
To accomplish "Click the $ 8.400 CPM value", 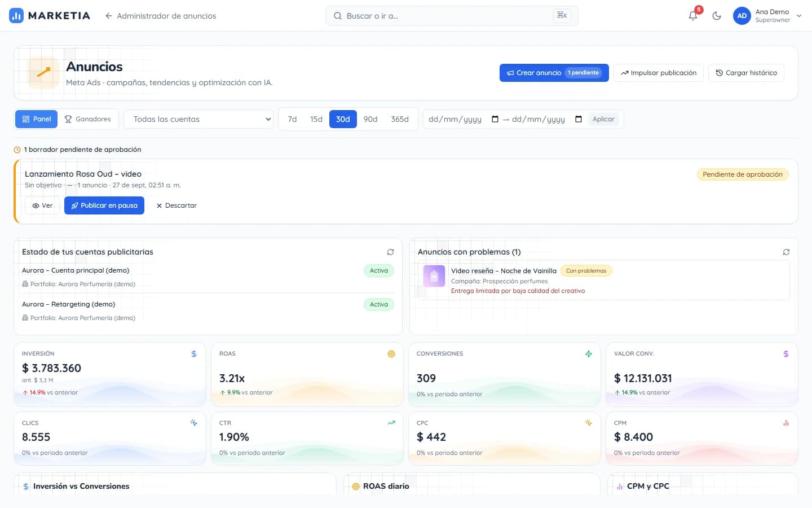I will tap(633, 437).
